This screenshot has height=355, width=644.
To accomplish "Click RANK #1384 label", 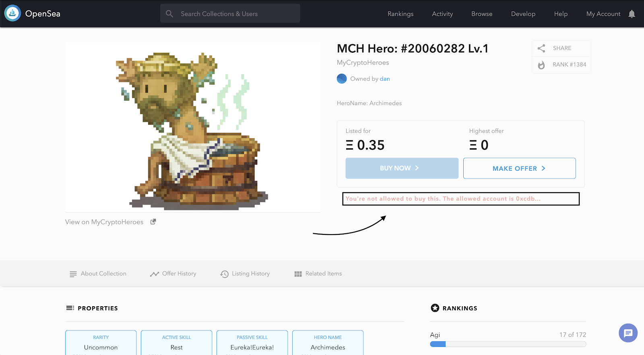I will coord(569,64).
